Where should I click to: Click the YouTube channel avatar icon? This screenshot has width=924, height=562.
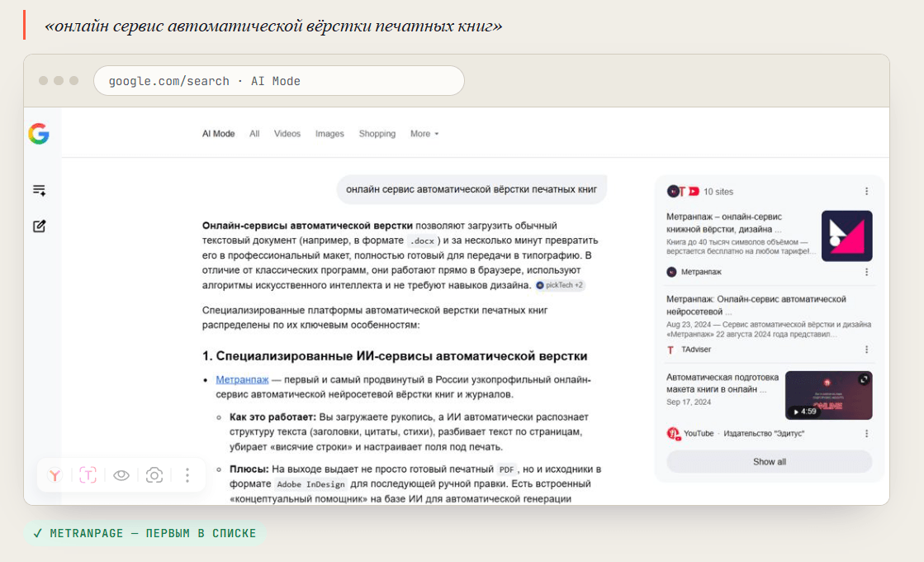click(673, 433)
